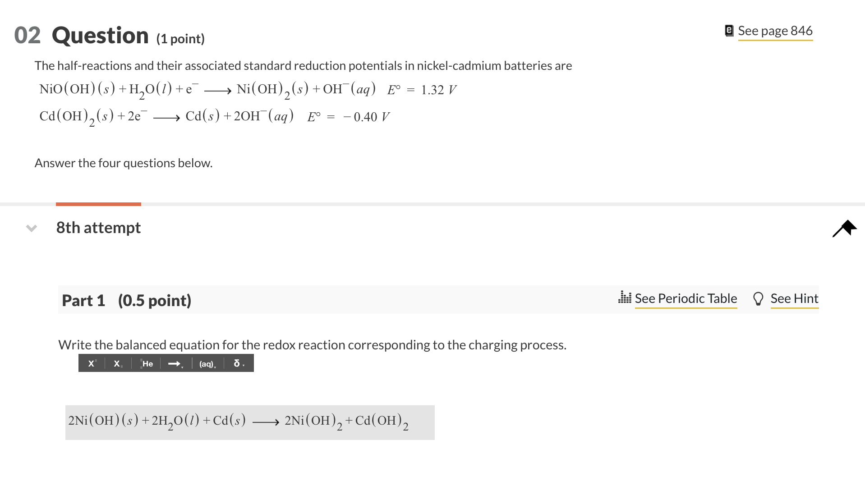Select the superscript X formatting tool
Image resolution: width=865 pixels, height=504 pixels.
92,363
